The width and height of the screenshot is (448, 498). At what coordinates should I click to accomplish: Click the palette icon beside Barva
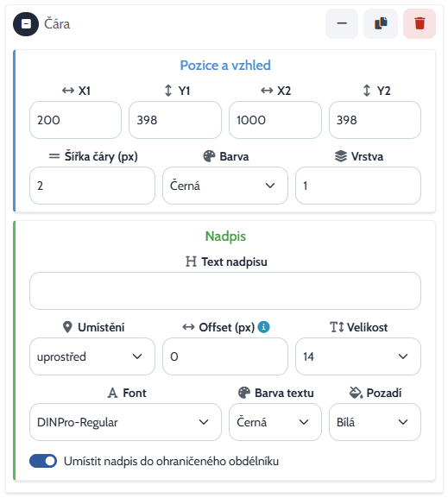[209, 156]
